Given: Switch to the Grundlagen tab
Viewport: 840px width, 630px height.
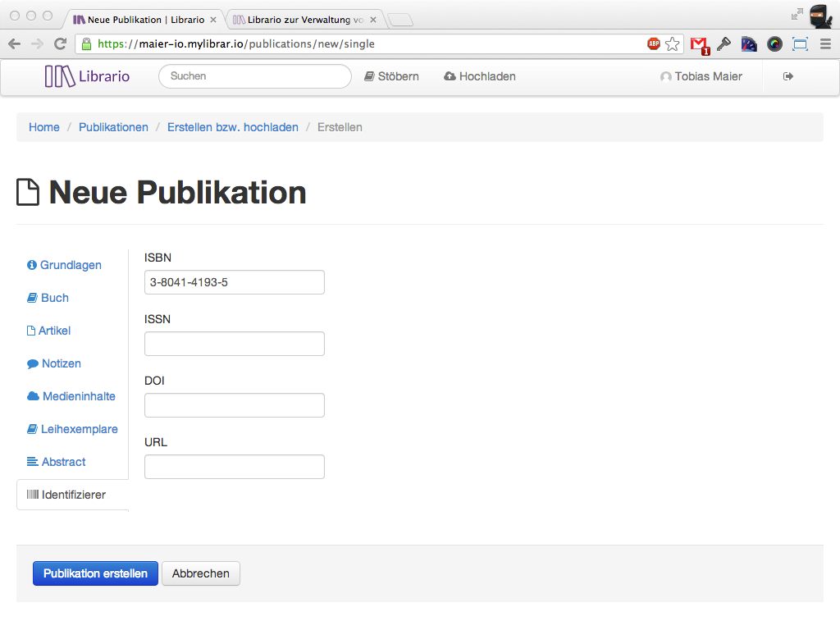Looking at the screenshot, I should [65, 265].
